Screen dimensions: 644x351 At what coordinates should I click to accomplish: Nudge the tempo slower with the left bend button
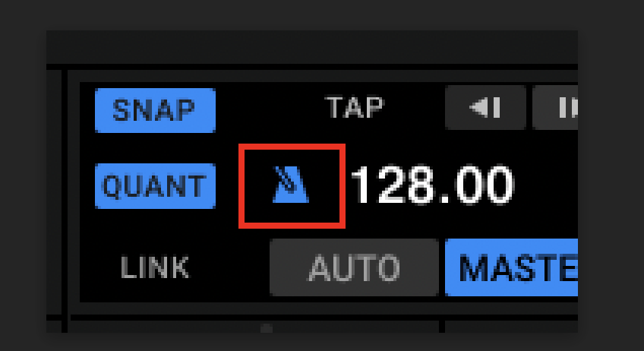click(x=485, y=108)
